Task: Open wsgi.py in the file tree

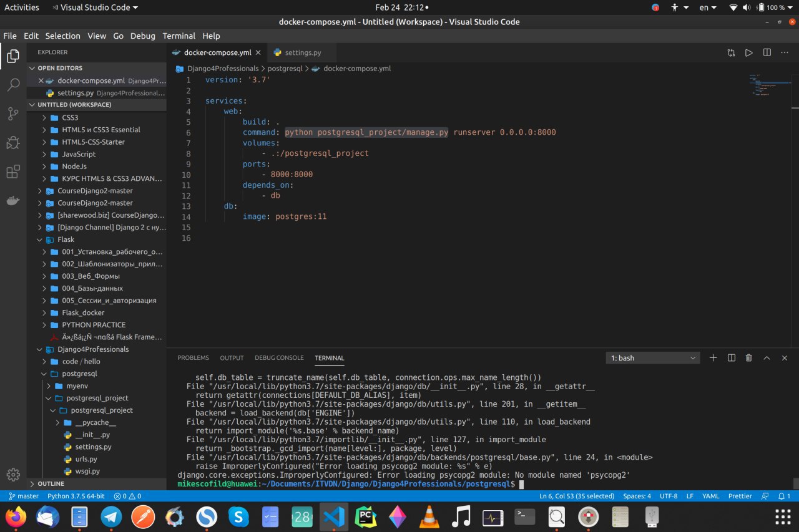Action: [x=87, y=471]
